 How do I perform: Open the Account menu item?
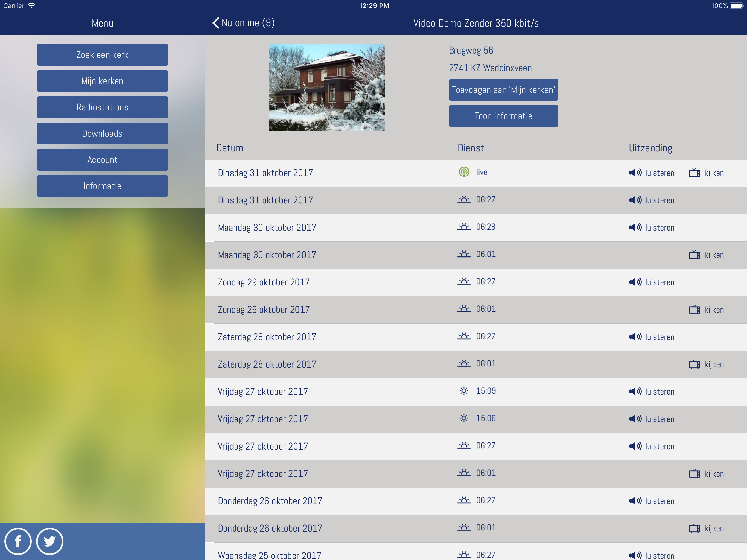[x=102, y=160]
